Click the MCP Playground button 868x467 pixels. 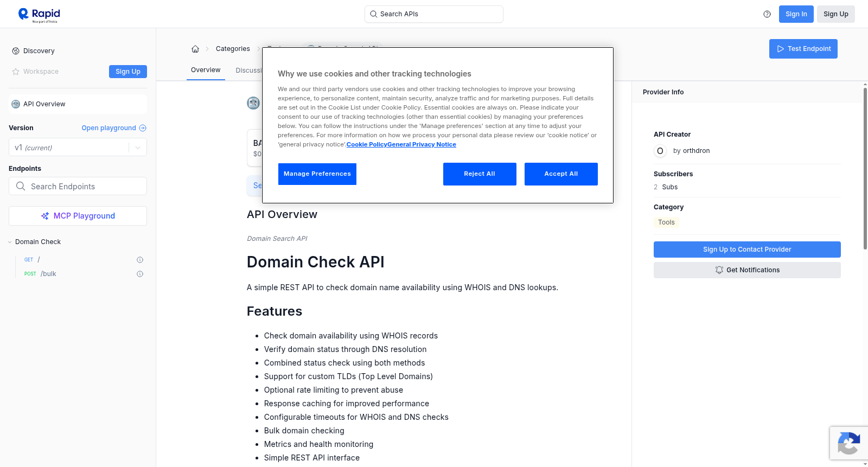pos(78,216)
